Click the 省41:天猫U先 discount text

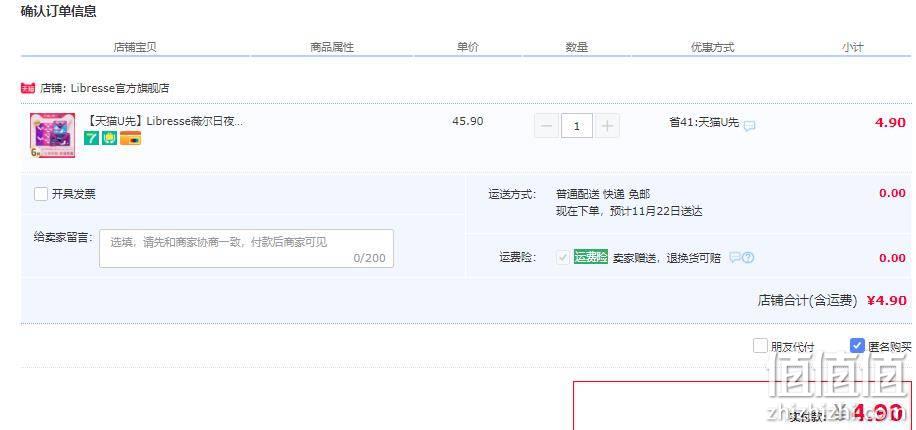click(x=704, y=123)
